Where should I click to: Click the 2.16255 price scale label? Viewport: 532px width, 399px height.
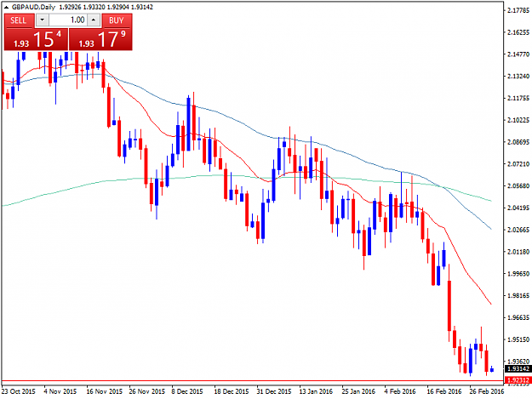[x=518, y=32]
